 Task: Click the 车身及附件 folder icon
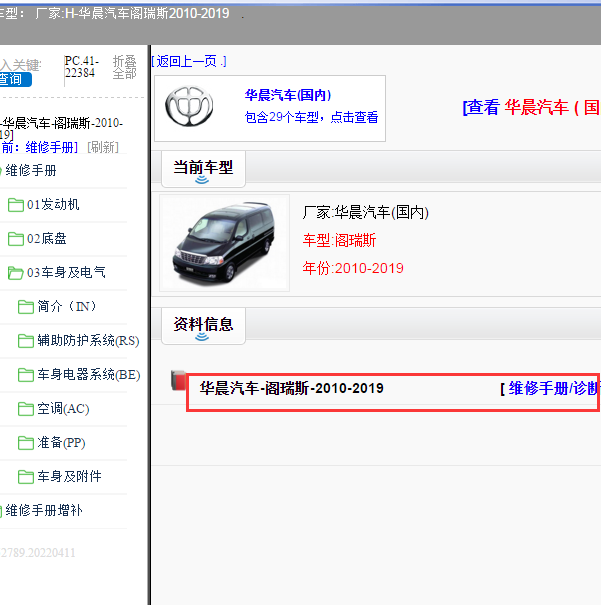click(26, 477)
